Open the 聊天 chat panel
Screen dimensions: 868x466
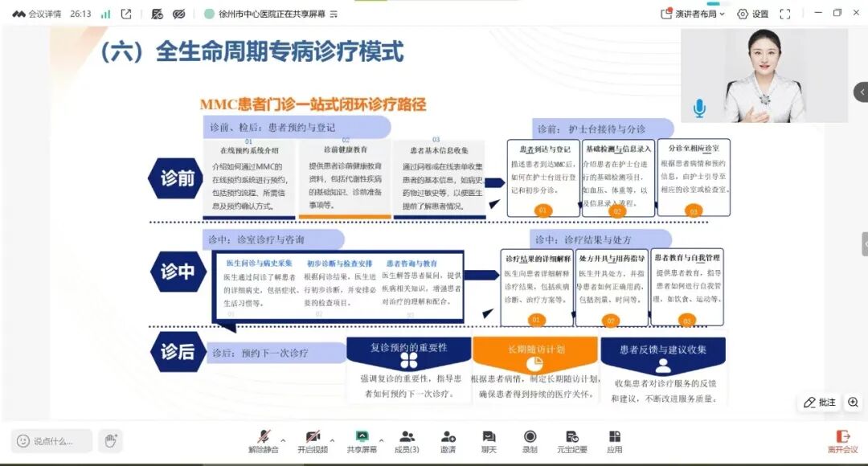coord(489,442)
